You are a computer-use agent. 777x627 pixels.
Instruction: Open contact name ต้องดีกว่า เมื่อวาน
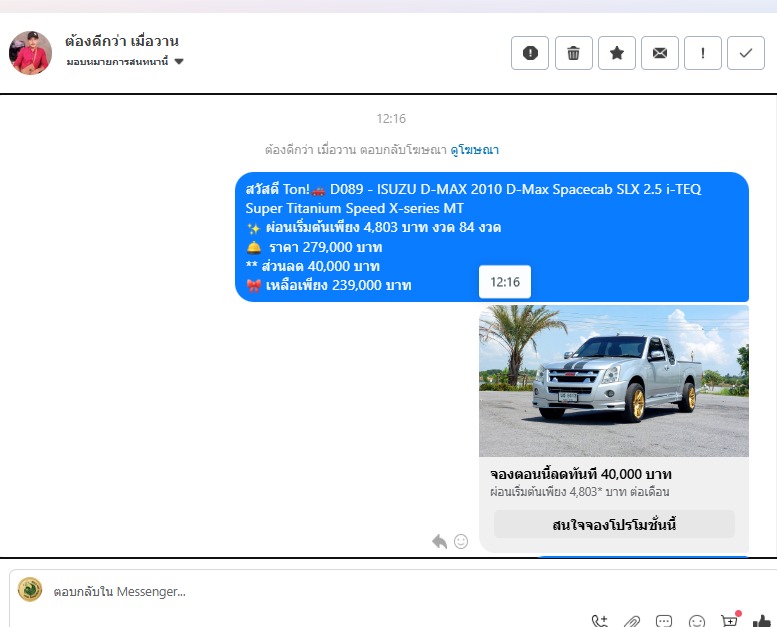click(x=121, y=41)
